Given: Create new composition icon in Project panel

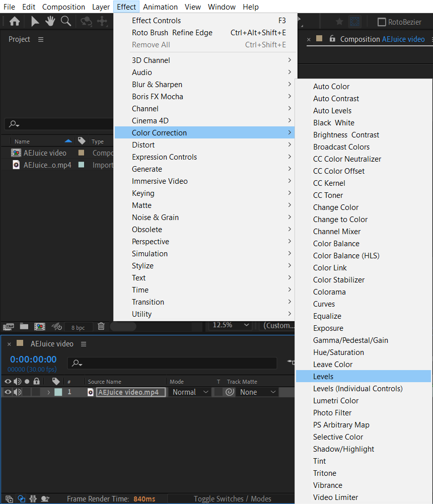Looking at the screenshot, I should pyautogui.click(x=40, y=327).
